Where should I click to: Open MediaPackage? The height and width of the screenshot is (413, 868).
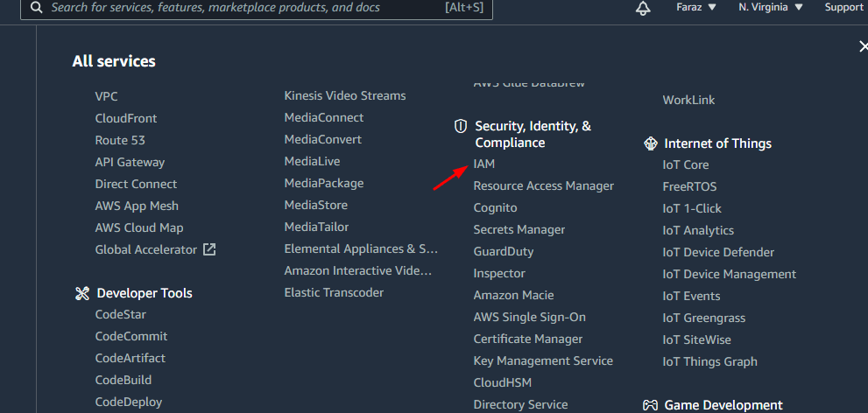pos(324,183)
